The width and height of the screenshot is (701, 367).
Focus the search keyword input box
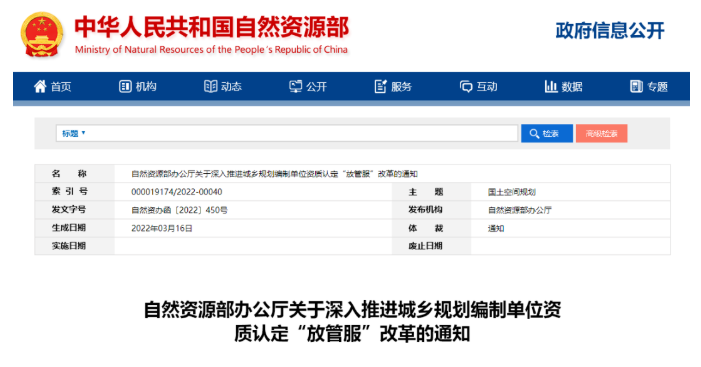pyautogui.click(x=302, y=133)
